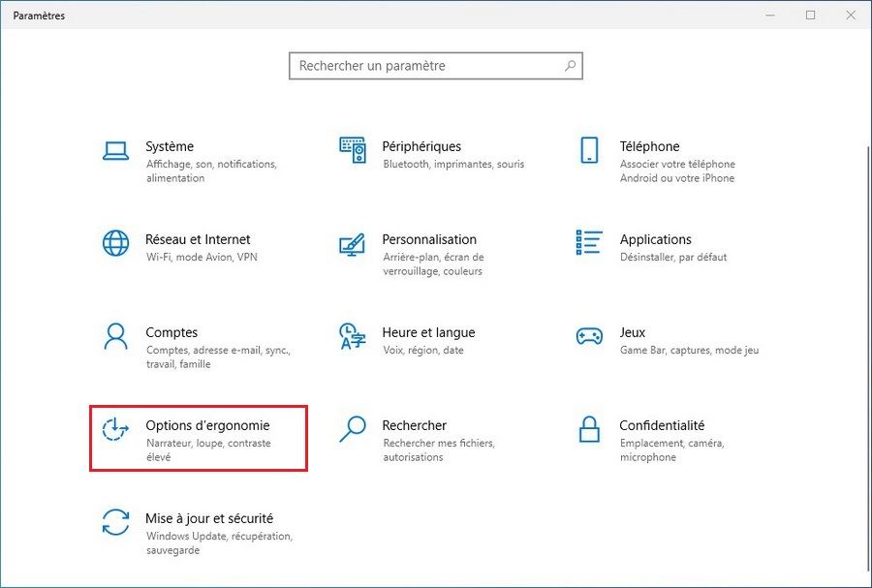Click the Jeux game controller icon

[588, 333]
